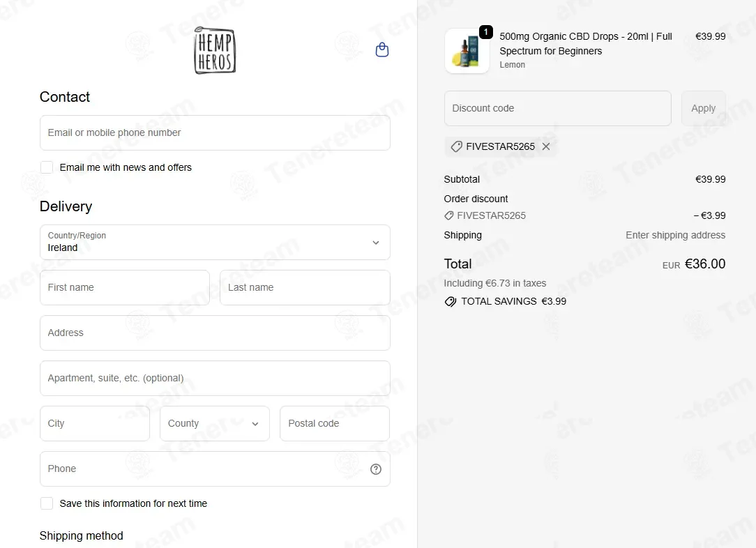This screenshot has width=756, height=548.
Task: Open the Country/Region dropdown
Action: pos(215,242)
